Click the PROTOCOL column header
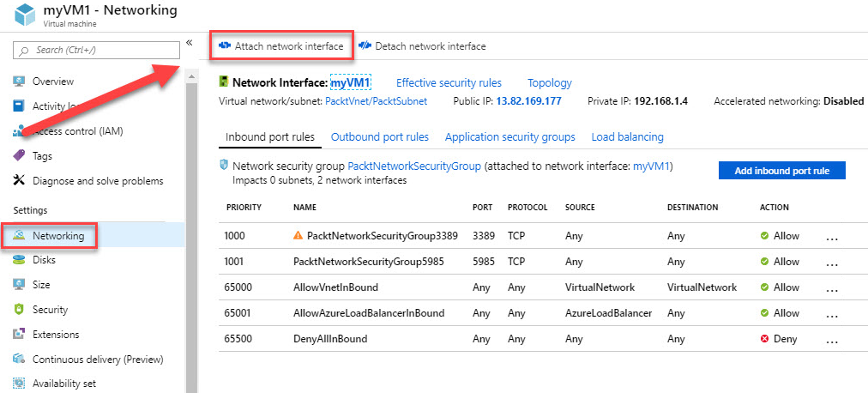868x393 pixels. (527, 208)
